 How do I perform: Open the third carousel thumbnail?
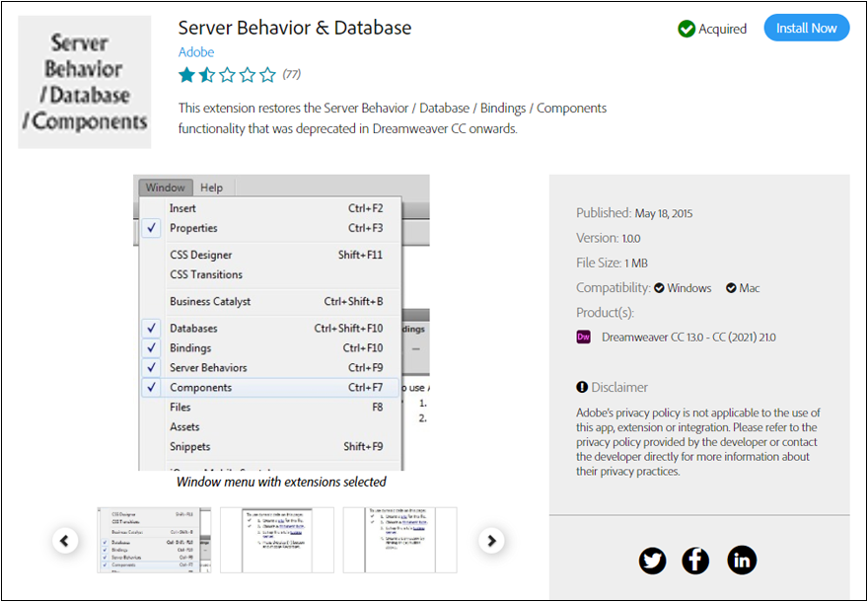pyautogui.click(x=399, y=540)
